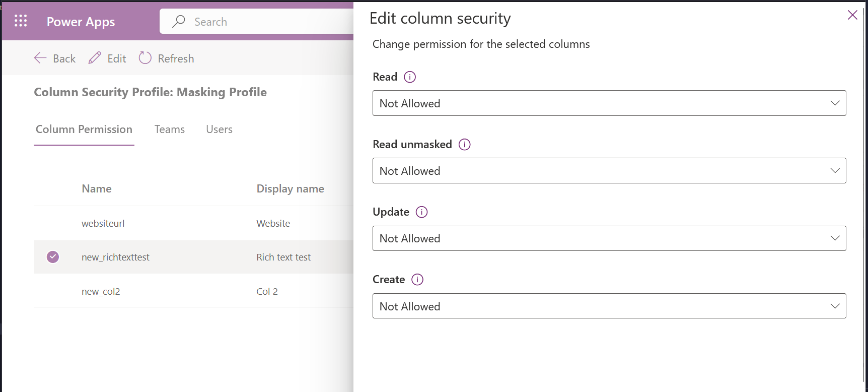Image resolution: width=868 pixels, height=392 pixels.
Task: Click the info icon next to Create
Action: click(x=417, y=280)
